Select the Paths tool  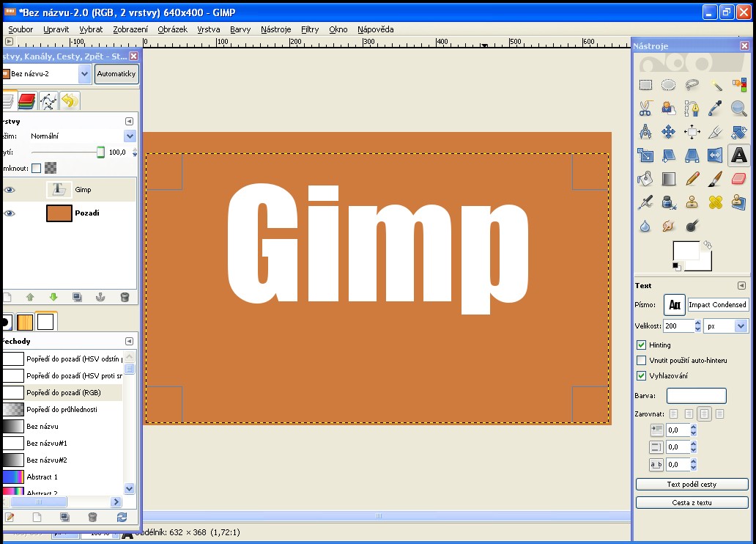click(692, 108)
